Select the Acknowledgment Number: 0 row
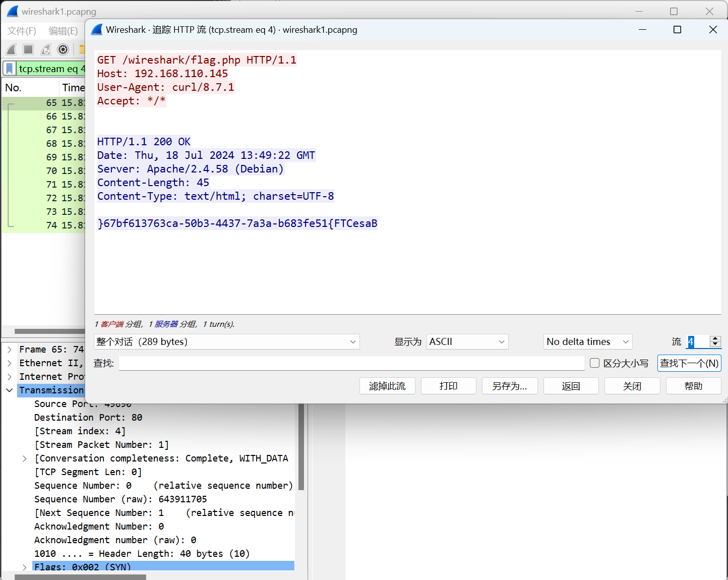Screen dimensions: 728x580 click(x=99, y=527)
